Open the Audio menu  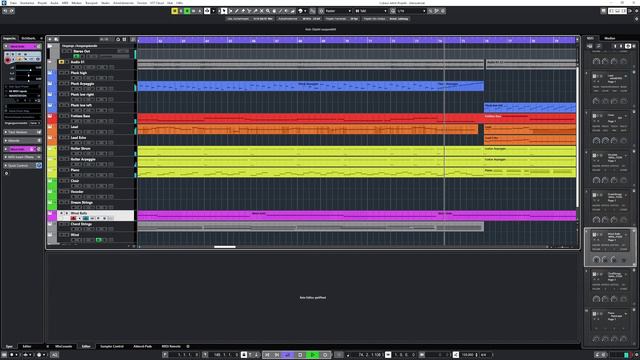tap(54, 3)
